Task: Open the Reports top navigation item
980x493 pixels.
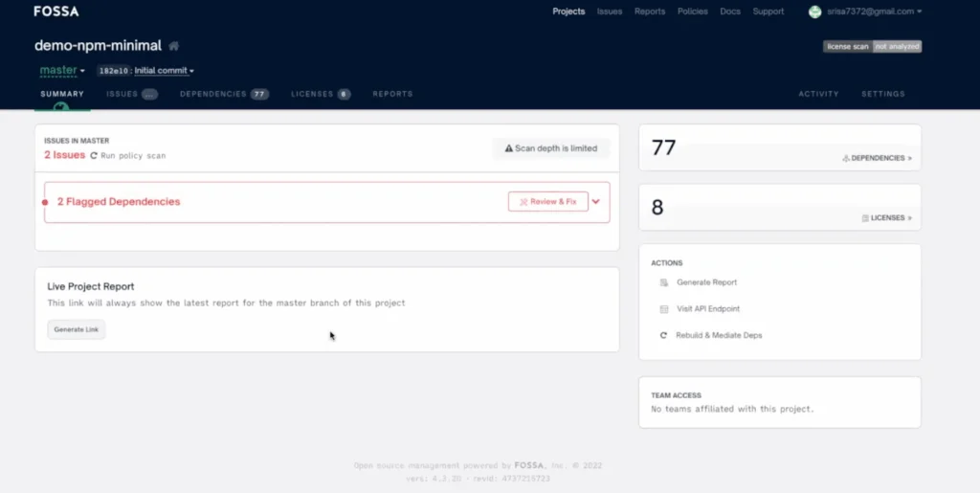Action: (650, 11)
